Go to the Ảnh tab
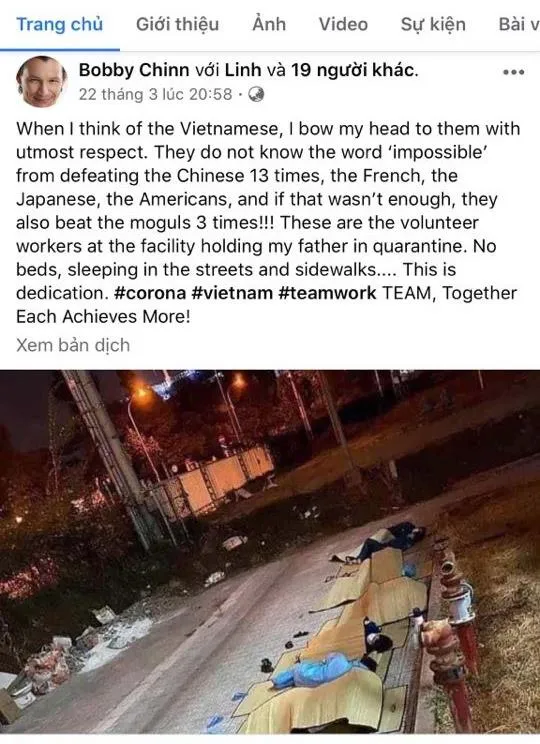Image resolution: width=540 pixels, height=744 pixels. [269, 24]
